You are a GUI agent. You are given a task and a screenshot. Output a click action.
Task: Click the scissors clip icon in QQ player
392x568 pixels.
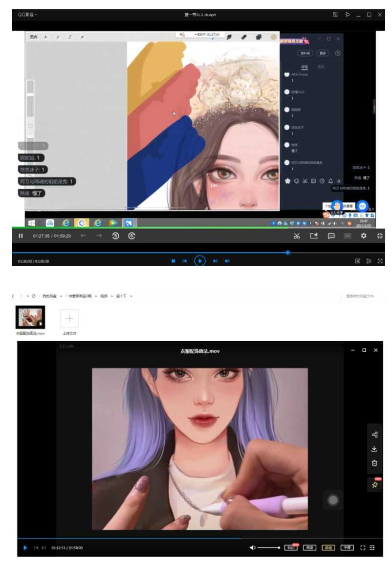click(296, 236)
